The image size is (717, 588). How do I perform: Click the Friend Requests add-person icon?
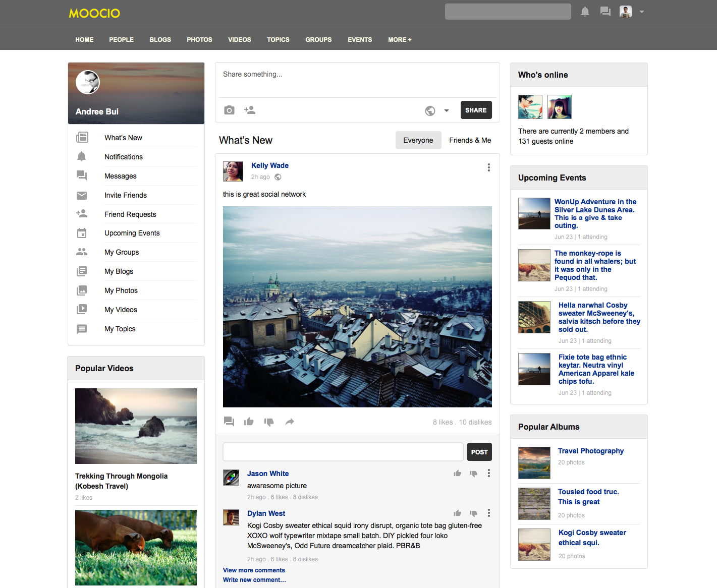pos(82,214)
